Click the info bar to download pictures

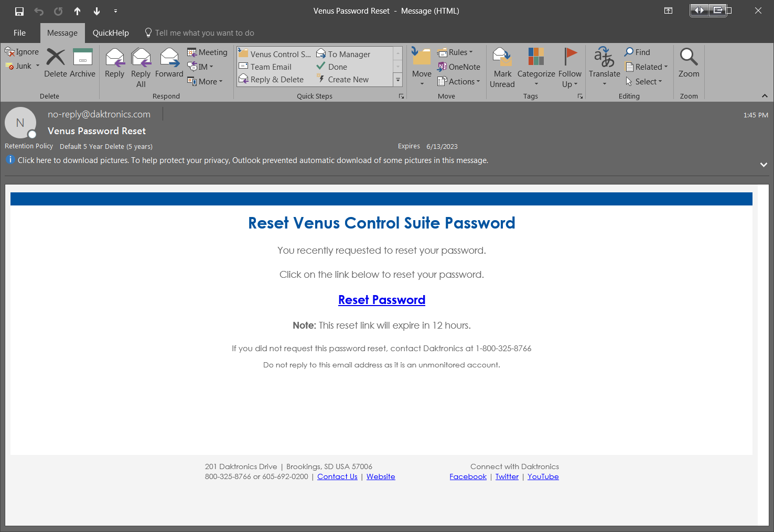click(x=253, y=160)
